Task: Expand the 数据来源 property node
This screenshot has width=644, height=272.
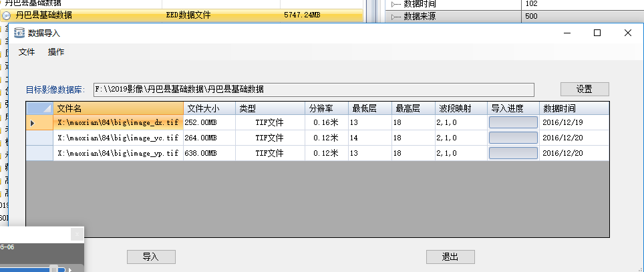Action: 393,17
